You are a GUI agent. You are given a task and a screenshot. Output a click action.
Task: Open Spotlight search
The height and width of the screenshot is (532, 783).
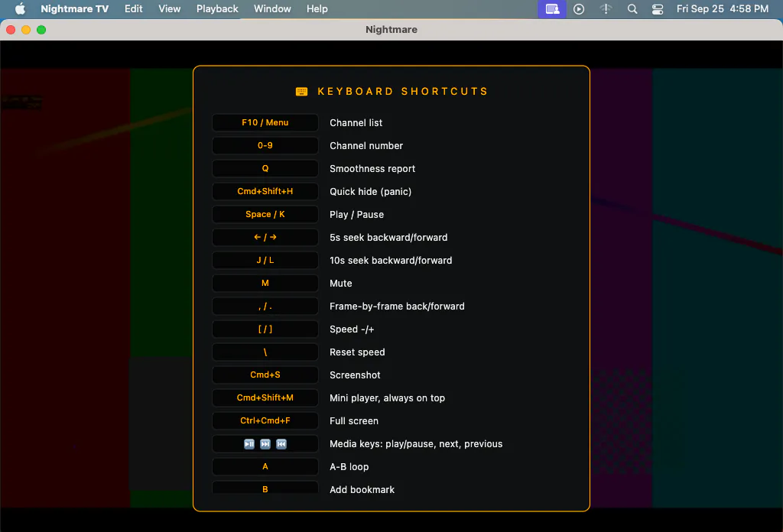[x=632, y=9]
